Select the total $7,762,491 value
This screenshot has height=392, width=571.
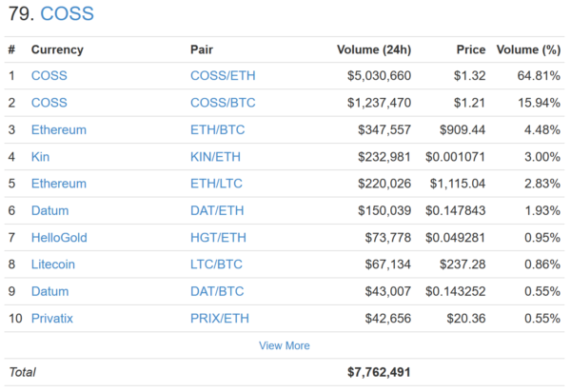379,372
